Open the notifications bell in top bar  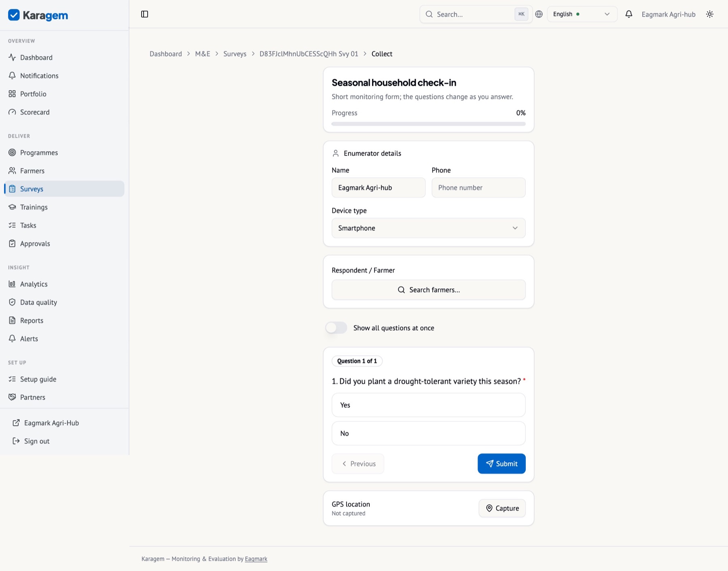click(629, 14)
